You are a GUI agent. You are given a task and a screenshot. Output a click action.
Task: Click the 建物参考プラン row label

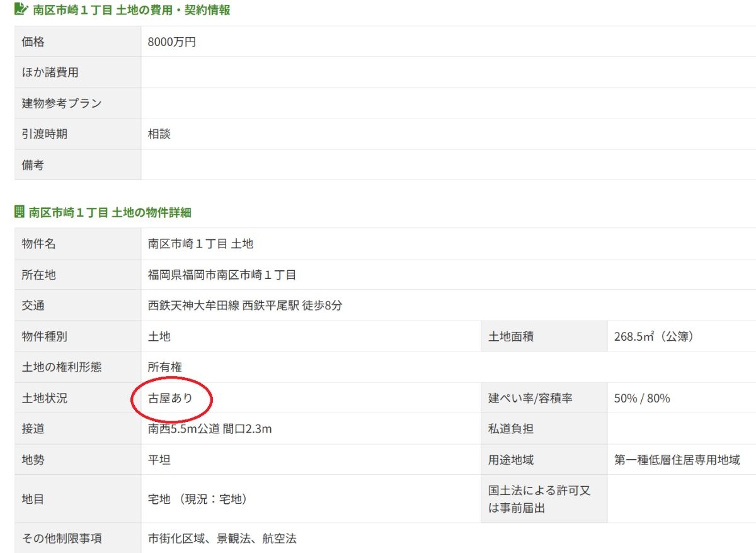pos(62,103)
